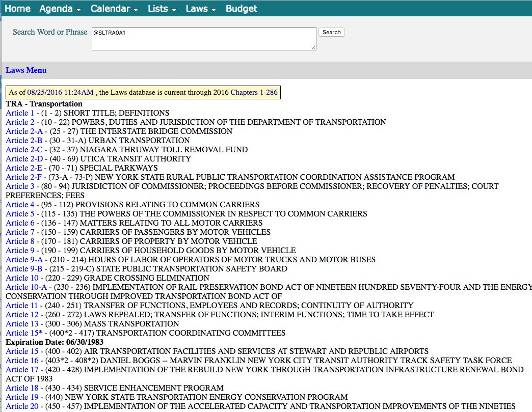Open Article 10 Grade Crossing Elimination

click(x=22, y=278)
